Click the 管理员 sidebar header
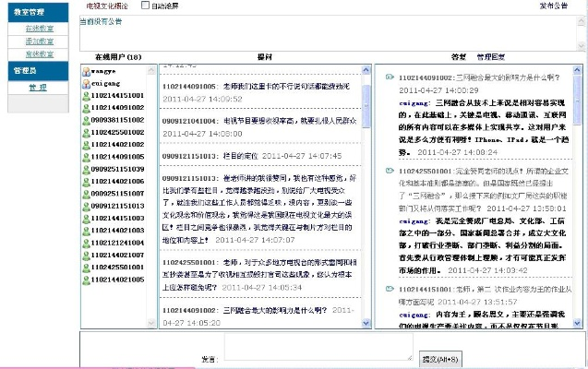 click(38, 71)
